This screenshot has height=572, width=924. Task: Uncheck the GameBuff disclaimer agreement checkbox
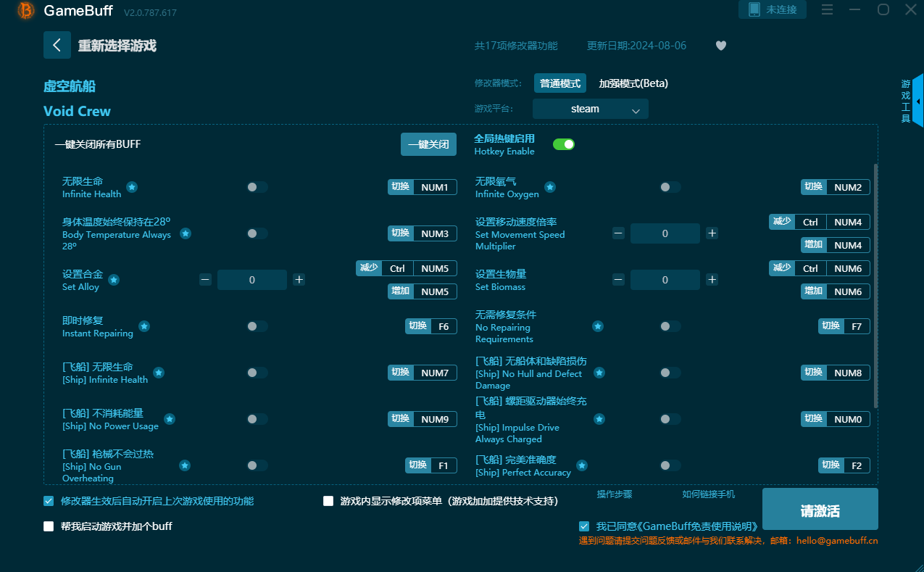(584, 526)
